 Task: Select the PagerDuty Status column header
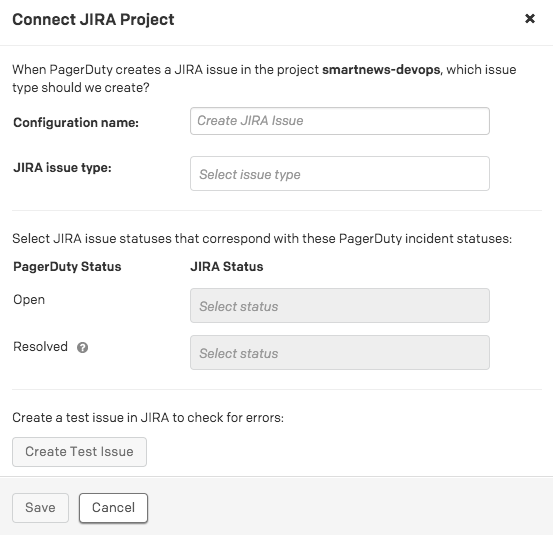tap(67, 267)
